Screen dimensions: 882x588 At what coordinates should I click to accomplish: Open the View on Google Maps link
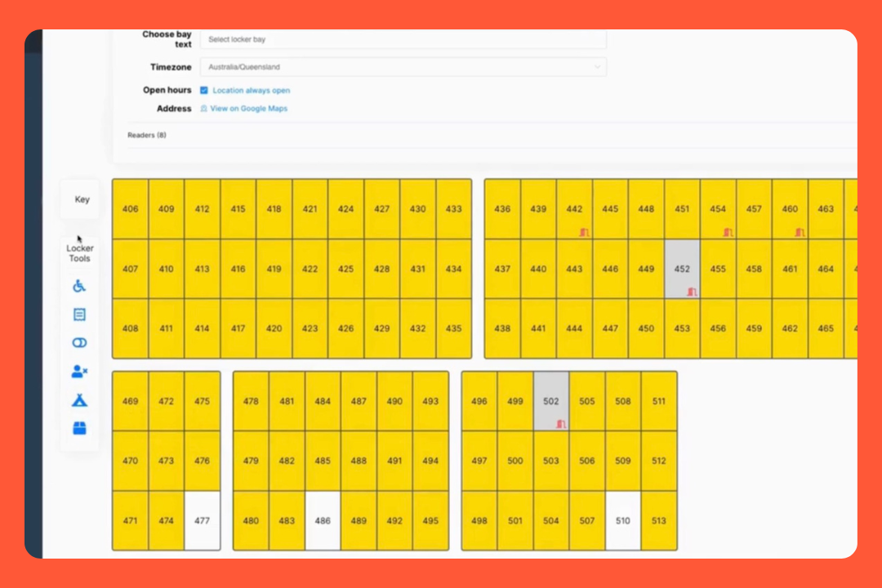coord(248,109)
